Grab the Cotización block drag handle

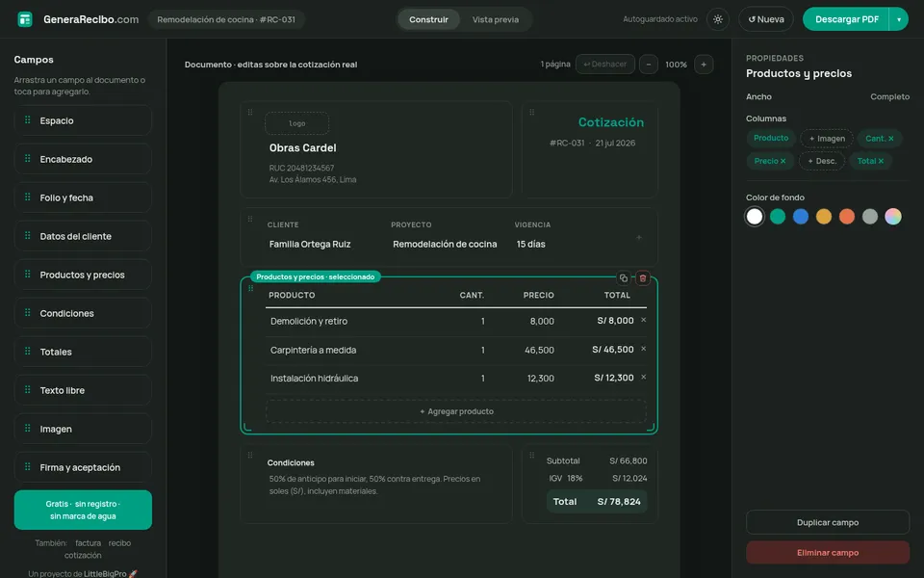(531, 112)
